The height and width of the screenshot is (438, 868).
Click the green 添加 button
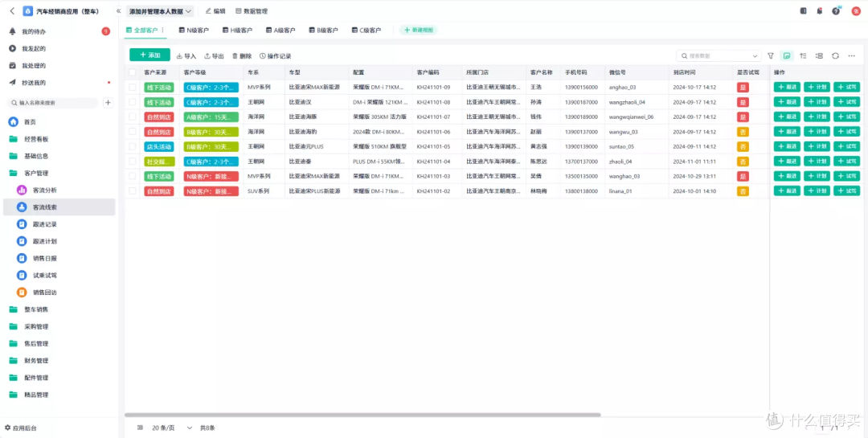click(149, 55)
